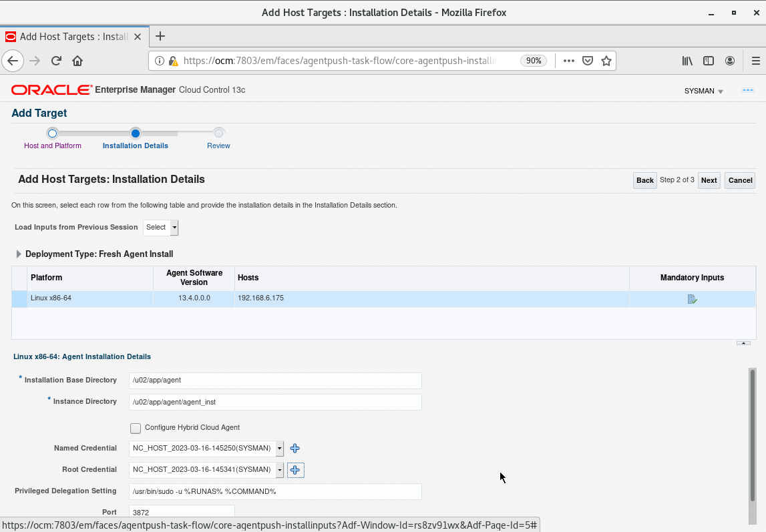The width and height of the screenshot is (766, 532).
Task: Cancel the Add Host Targets wizard
Action: coord(740,181)
